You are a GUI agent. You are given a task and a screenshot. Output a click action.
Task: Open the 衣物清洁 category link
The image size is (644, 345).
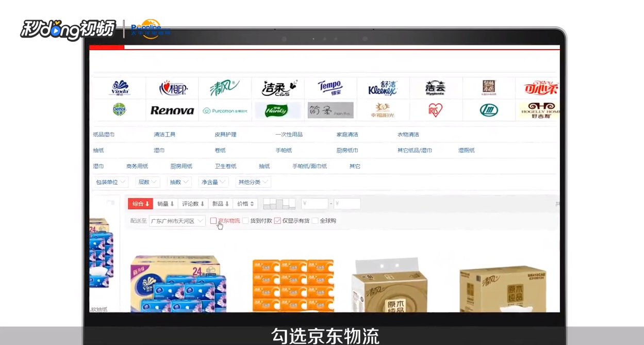(x=408, y=135)
